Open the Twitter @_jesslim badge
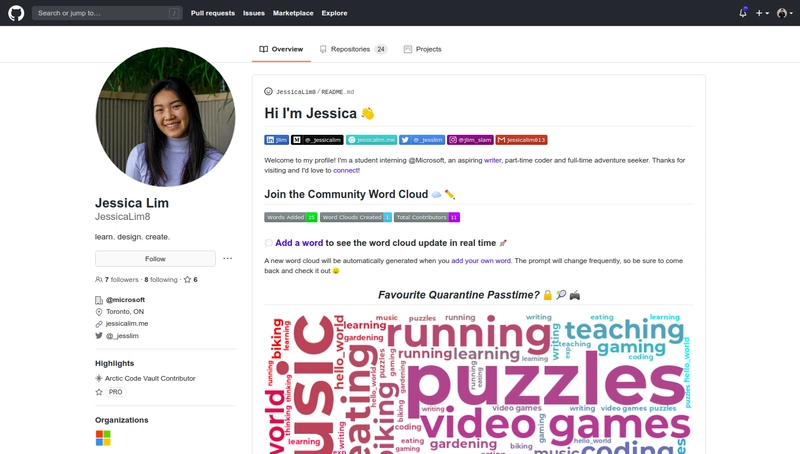Screen dimensions: 800x454 tap(422, 140)
